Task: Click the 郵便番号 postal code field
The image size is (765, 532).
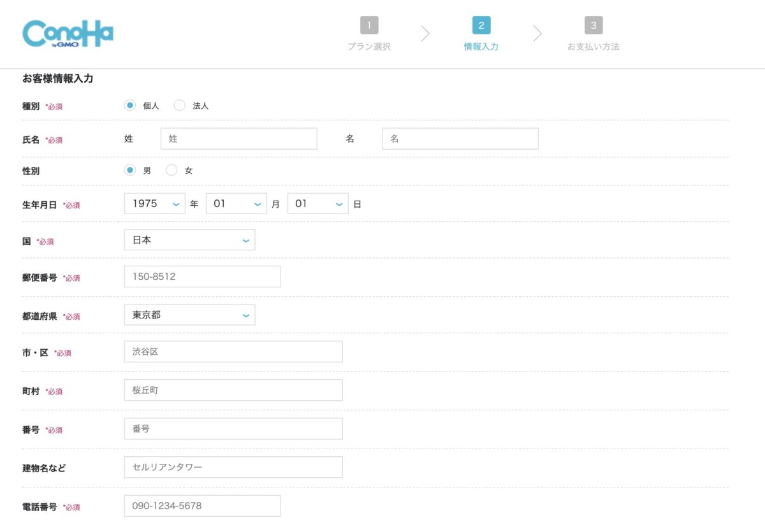Action: tap(202, 277)
